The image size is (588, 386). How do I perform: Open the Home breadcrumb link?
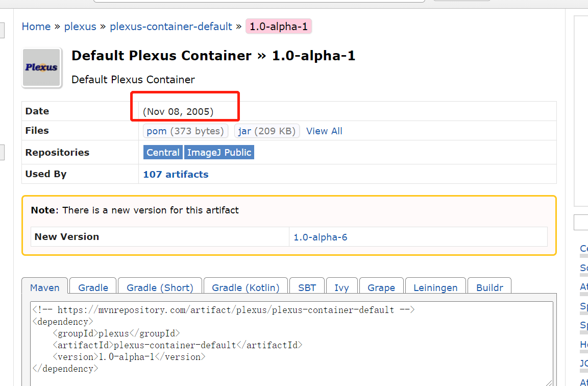pos(36,27)
